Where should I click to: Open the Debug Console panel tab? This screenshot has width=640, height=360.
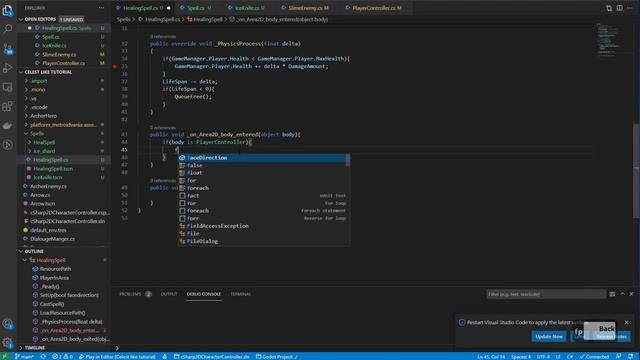pos(204,294)
